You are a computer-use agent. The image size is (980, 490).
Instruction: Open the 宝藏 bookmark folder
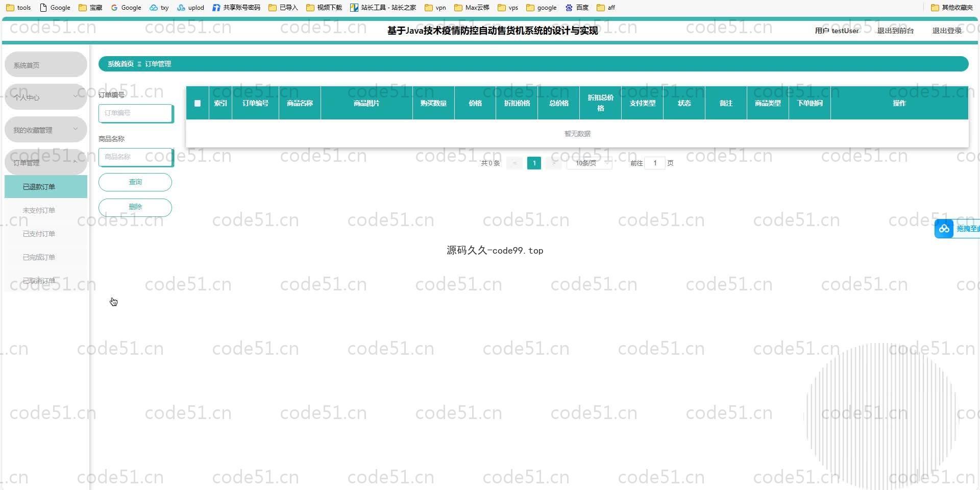pyautogui.click(x=90, y=7)
